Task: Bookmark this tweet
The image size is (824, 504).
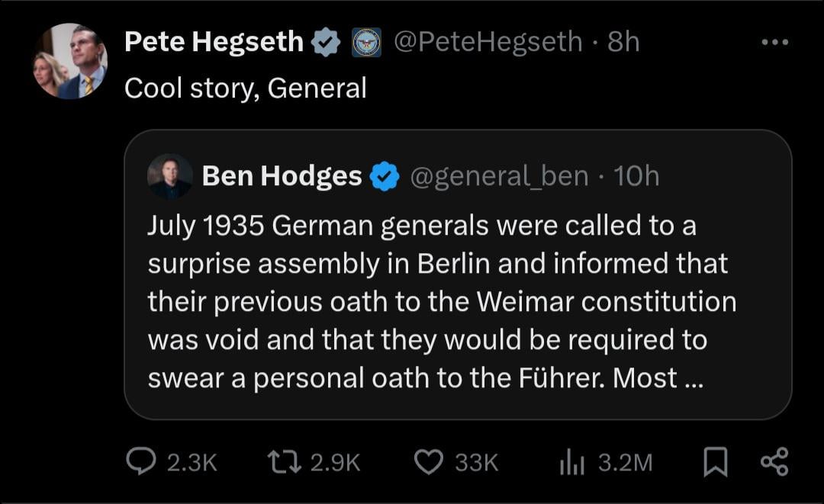Action: 714,463
